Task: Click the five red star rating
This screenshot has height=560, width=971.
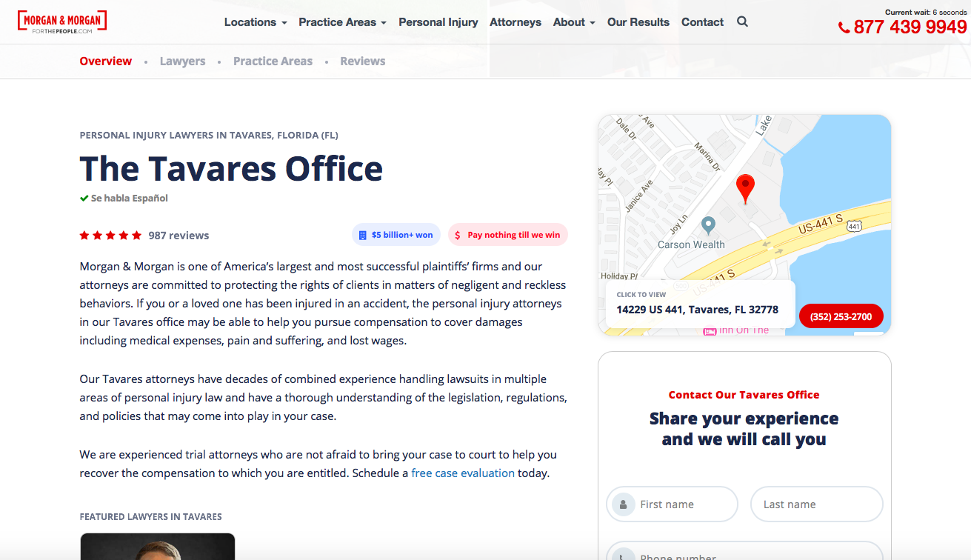Action: pos(110,236)
